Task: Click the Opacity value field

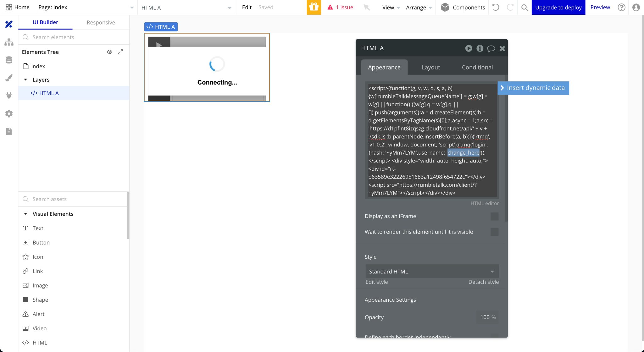Action: point(485,317)
